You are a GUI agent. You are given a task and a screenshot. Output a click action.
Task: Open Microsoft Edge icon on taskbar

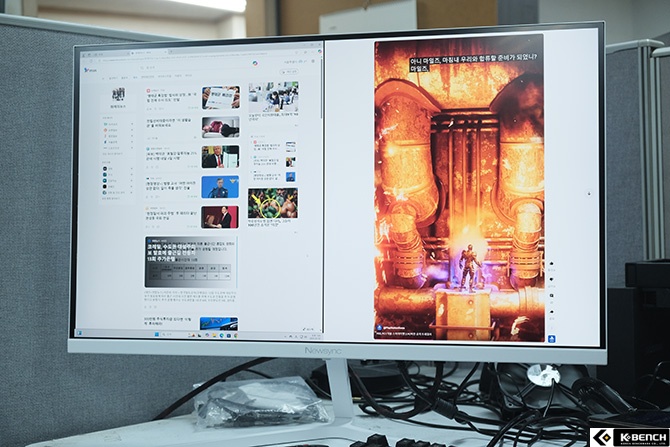(222, 336)
